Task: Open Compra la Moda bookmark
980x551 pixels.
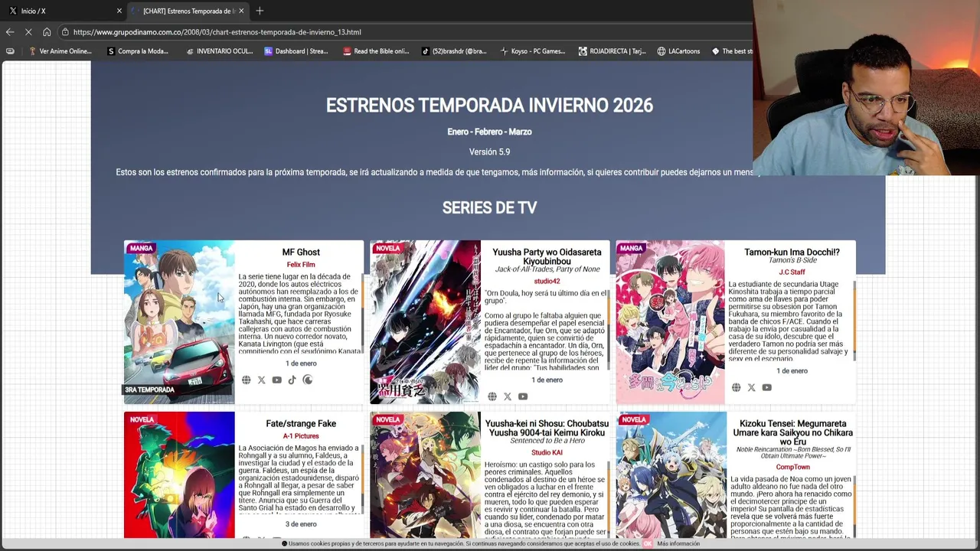Action: click(138, 51)
